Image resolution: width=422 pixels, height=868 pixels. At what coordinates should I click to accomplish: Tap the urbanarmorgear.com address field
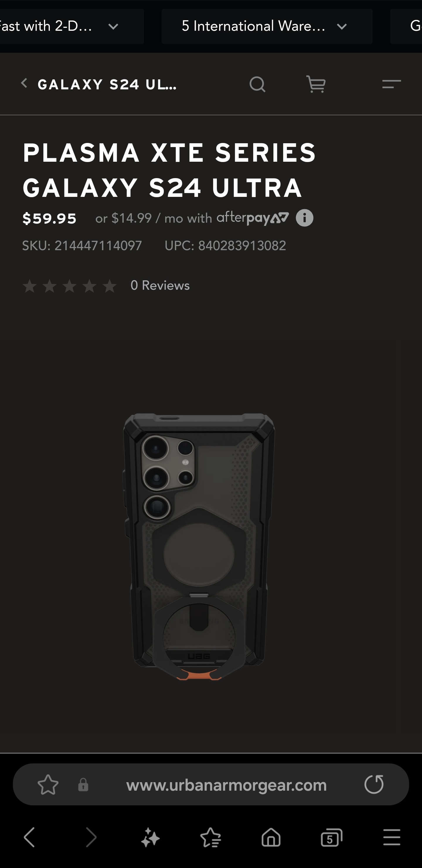point(226,785)
